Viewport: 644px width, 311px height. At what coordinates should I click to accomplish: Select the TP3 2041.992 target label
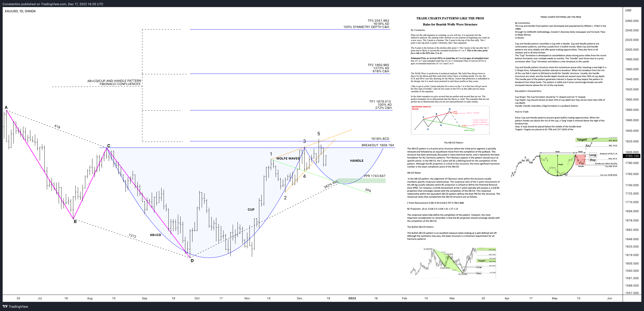click(378, 21)
